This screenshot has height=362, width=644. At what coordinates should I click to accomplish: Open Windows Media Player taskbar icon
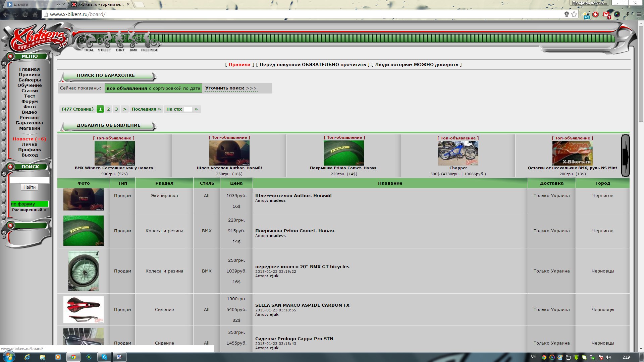click(58, 357)
